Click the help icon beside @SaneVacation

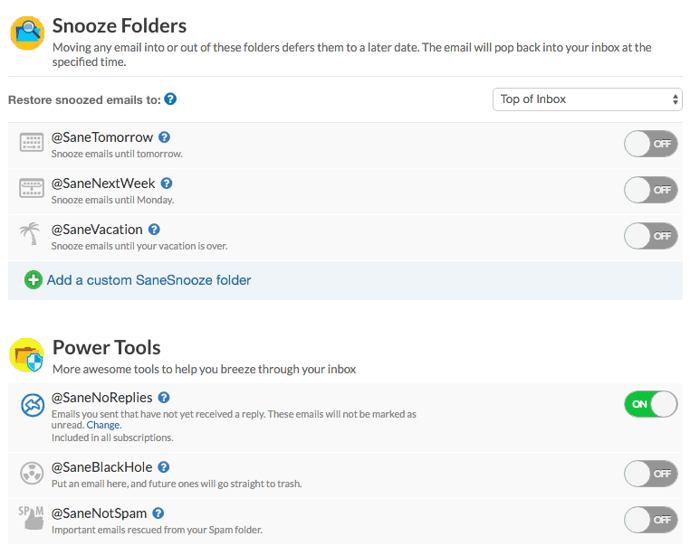pyautogui.click(x=154, y=230)
